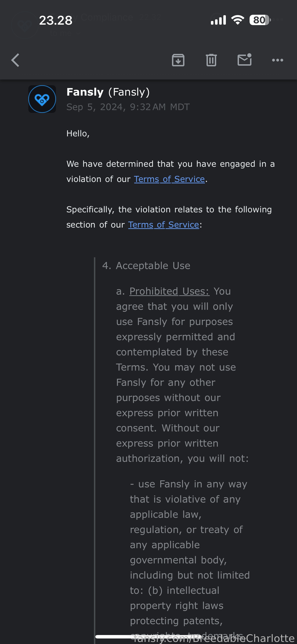Image resolution: width=297 pixels, height=644 pixels.
Task: Tap the cellular signal bars icon
Action: pos(218,20)
